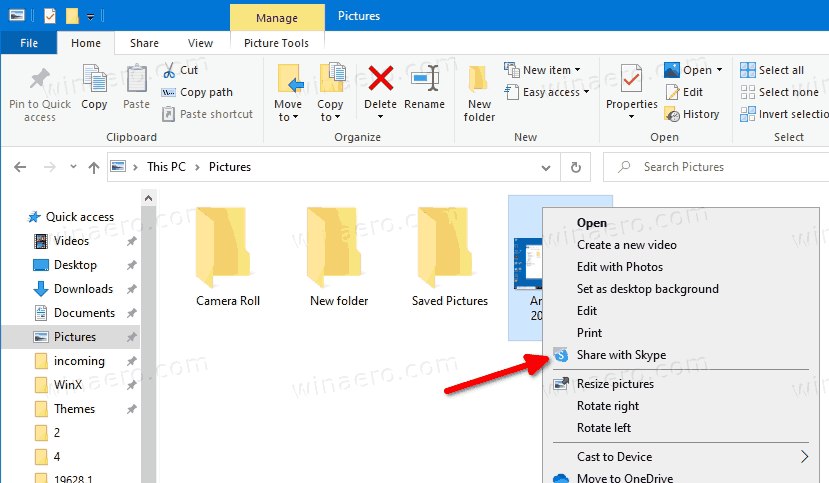829x483 pixels.
Task: Click Select none in ribbon
Action: click(x=779, y=92)
